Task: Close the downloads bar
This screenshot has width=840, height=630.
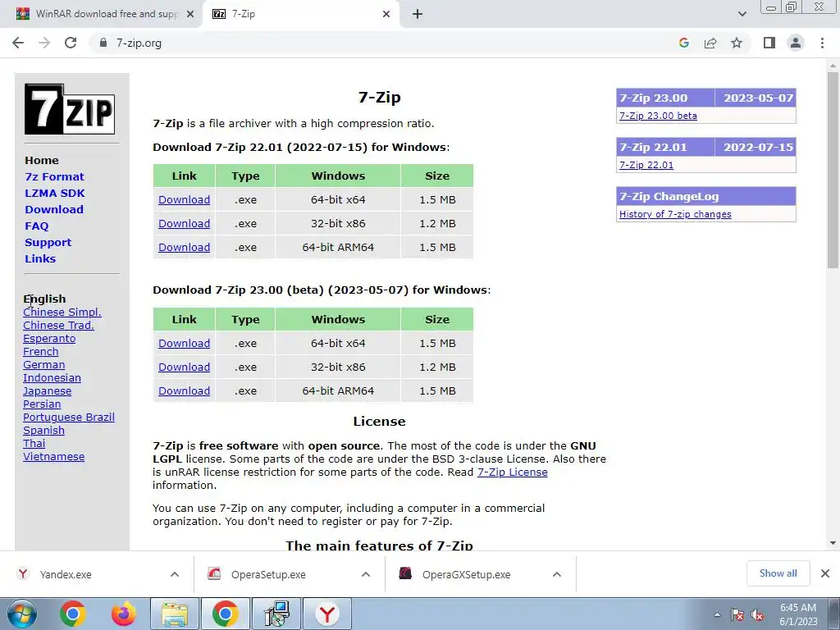Action: pyautogui.click(x=825, y=573)
